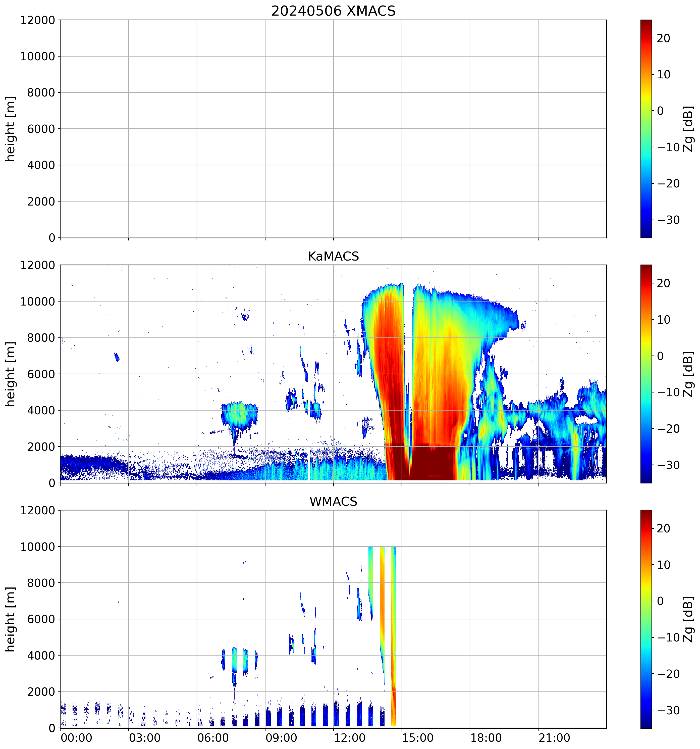Click the XMACS colorbar near value 20
The image size is (700, 749).
[x=646, y=38]
